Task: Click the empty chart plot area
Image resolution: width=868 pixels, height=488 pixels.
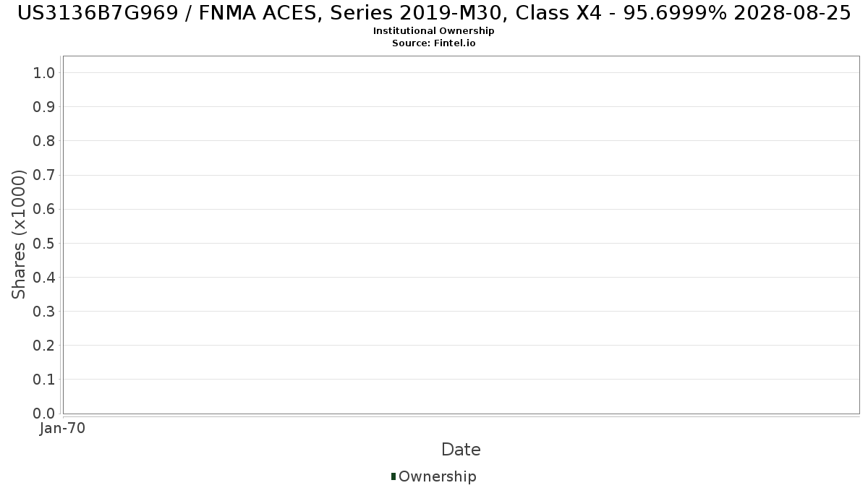Action: coord(461,234)
